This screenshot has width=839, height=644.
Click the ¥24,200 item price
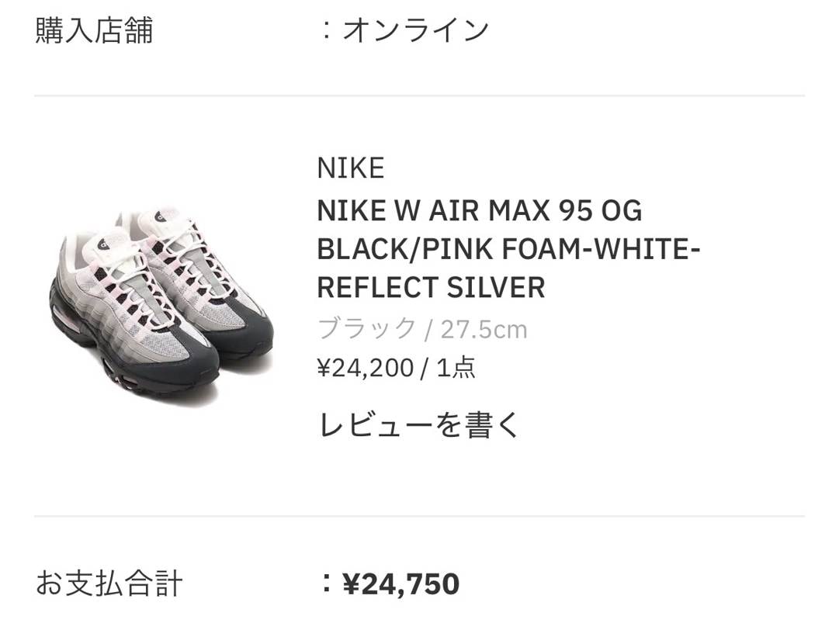365,368
